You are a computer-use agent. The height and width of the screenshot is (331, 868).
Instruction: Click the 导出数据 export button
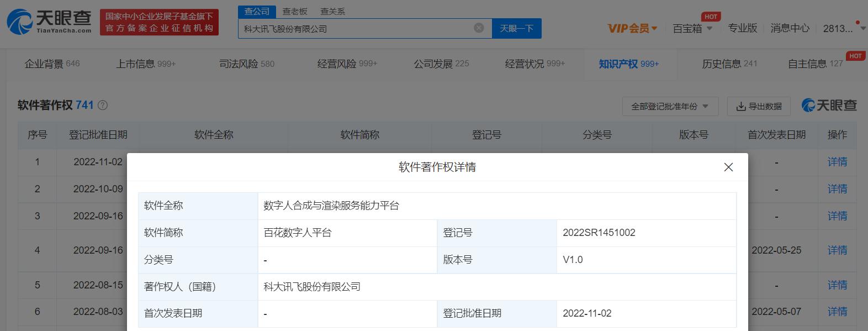759,106
